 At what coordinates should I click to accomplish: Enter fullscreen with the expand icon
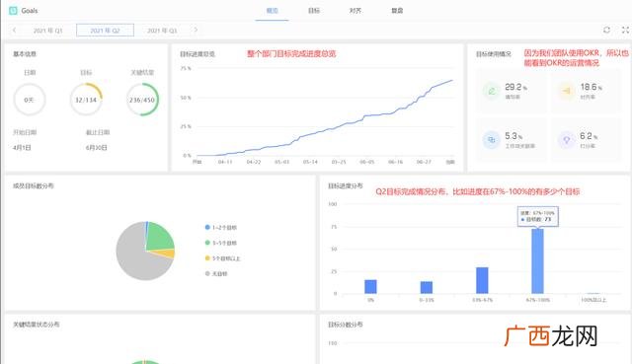625,30
